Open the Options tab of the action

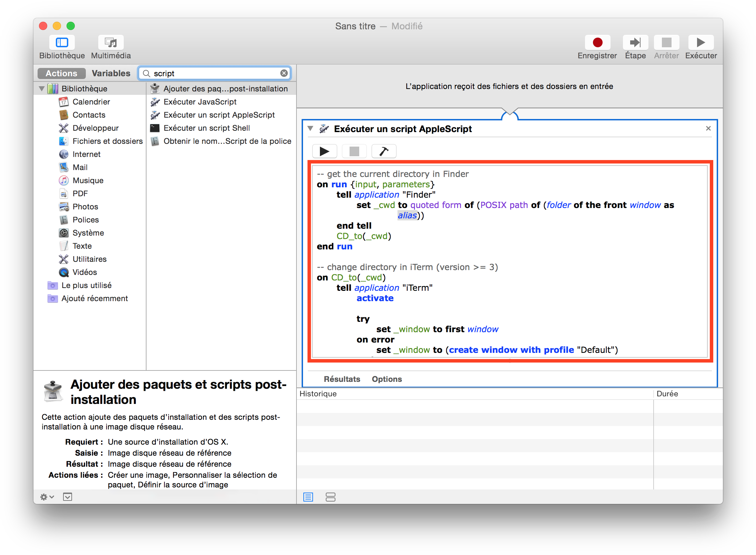point(387,379)
